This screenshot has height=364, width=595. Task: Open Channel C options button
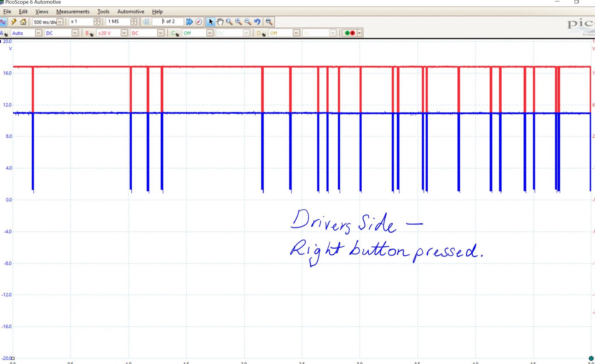point(175,33)
